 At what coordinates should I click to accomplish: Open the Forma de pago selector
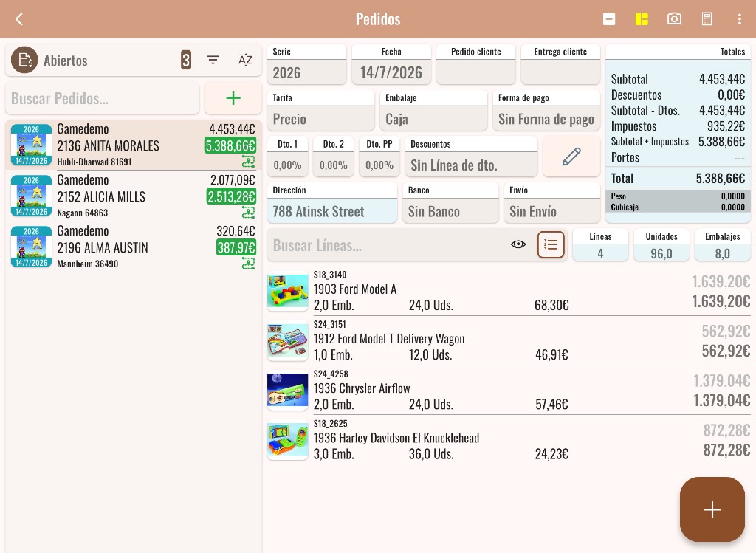(x=546, y=111)
